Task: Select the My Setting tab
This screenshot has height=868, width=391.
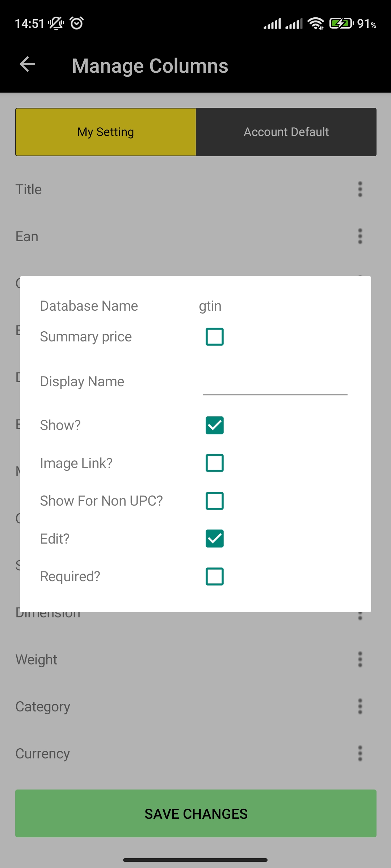Action: 106,132
